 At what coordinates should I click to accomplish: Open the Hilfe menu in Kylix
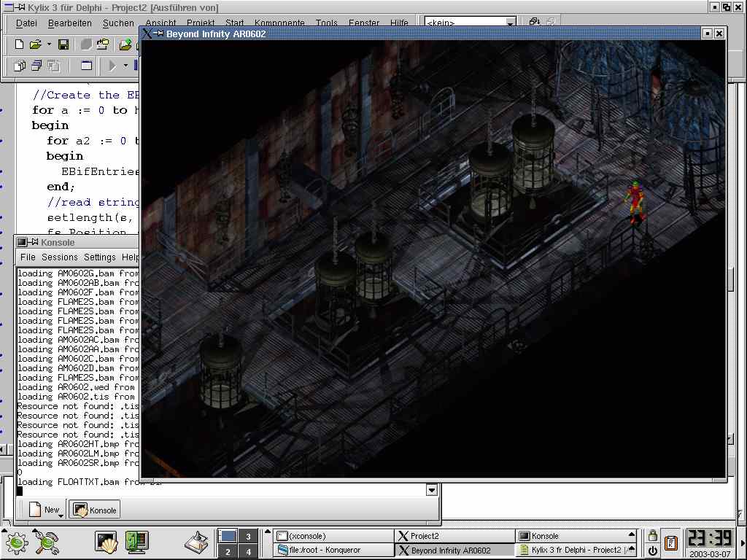coord(399,23)
